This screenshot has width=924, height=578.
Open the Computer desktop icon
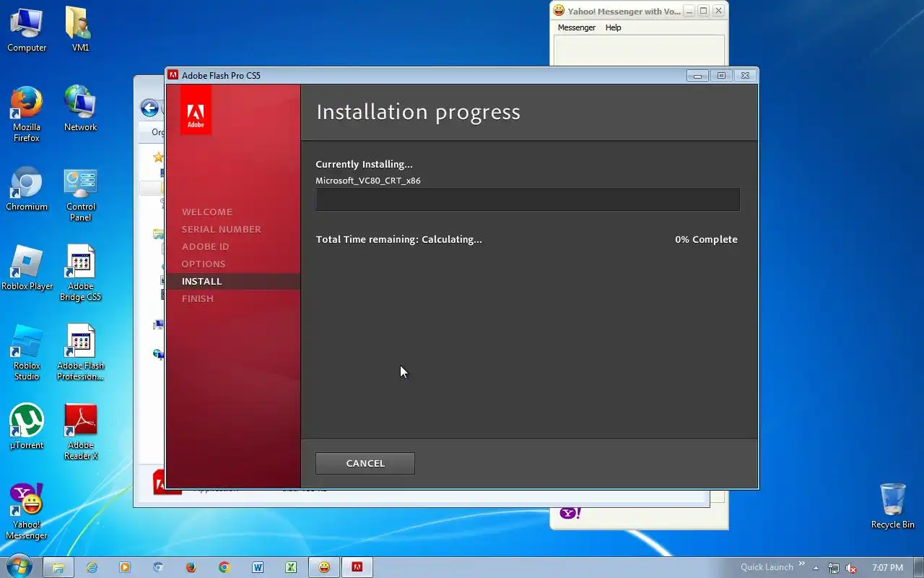(x=27, y=30)
